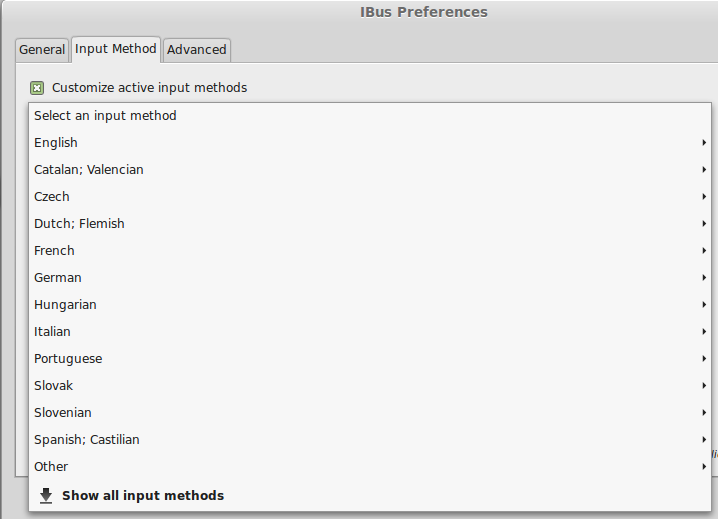Open the French input methods
The width and height of the screenshot is (718, 519).
coord(370,251)
